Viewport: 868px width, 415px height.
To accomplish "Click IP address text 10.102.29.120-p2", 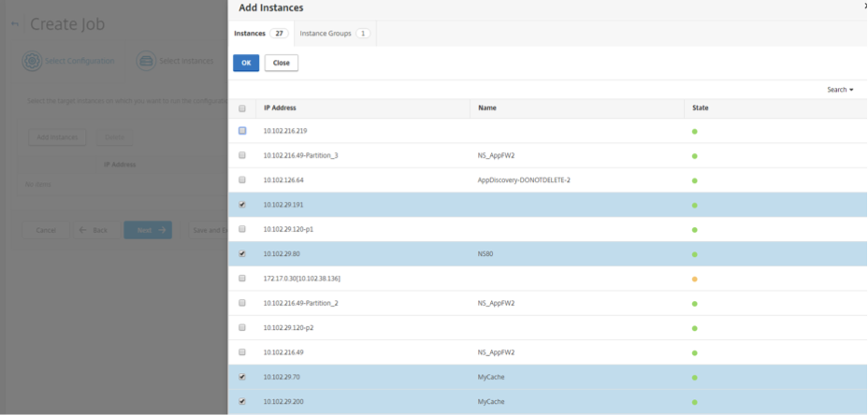I will pos(288,327).
